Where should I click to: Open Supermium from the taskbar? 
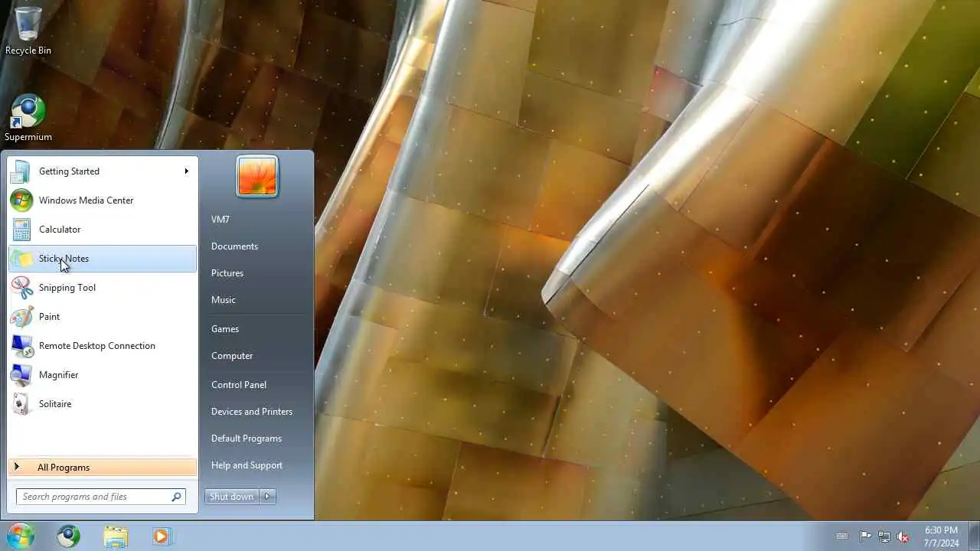tap(68, 536)
